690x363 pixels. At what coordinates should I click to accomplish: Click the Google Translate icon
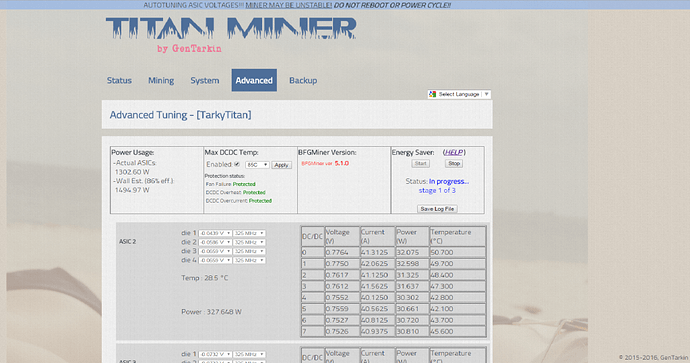(x=433, y=94)
